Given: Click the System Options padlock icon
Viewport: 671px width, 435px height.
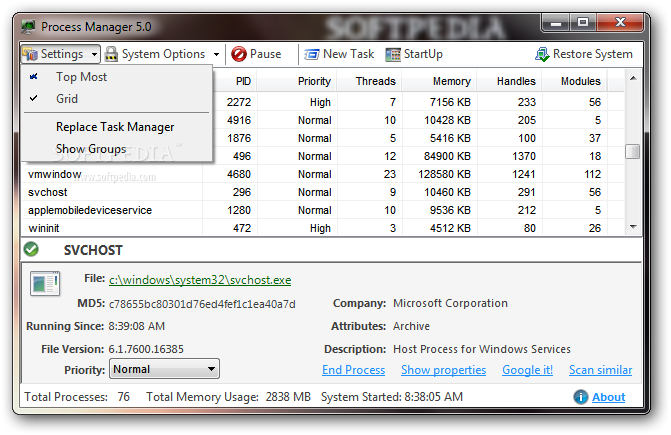Looking at the screenshot, I should pyautogui.click(x=111, y=54).
